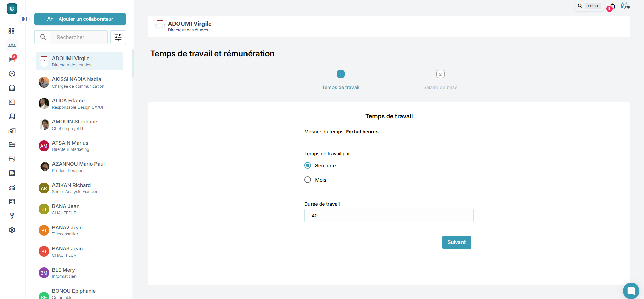644x299 pixels.
Task: Open the analytics chart icon in sidebar
Action: coord(12,187)
